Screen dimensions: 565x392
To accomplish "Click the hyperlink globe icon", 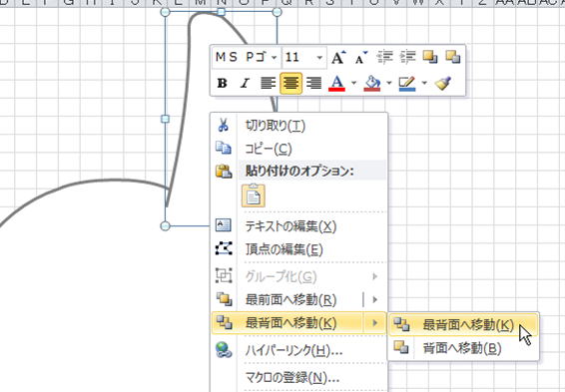I will tap(224, 350).
